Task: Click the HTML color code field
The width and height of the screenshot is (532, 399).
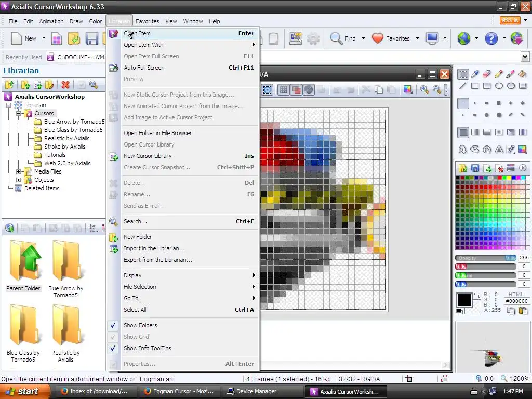Action: [x=516, y=301]
